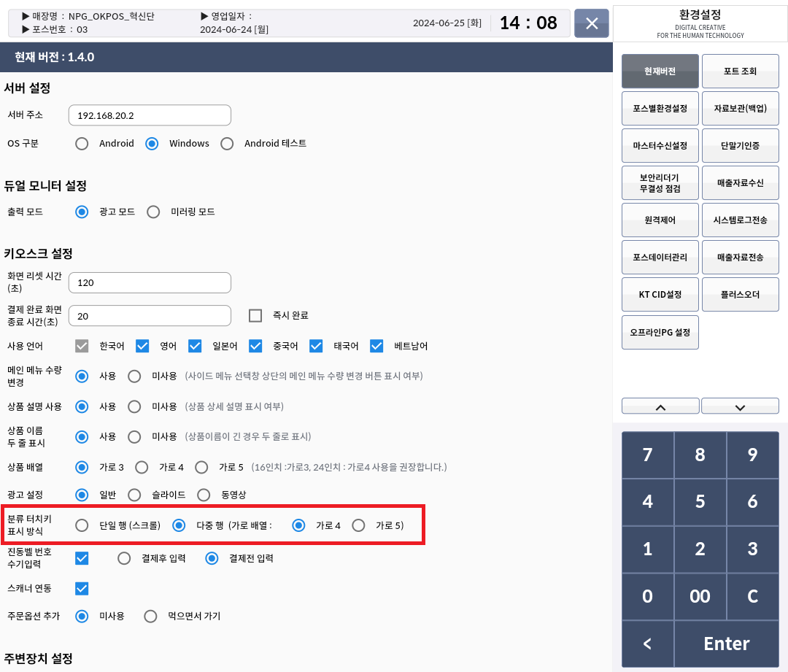Tap number 7 on the keypad
The width and height of the screenshot is (788, 672).
point(647,455)
